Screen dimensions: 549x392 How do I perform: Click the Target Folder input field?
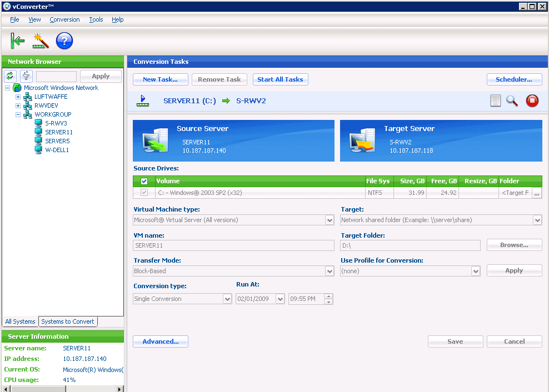point(410,245)
